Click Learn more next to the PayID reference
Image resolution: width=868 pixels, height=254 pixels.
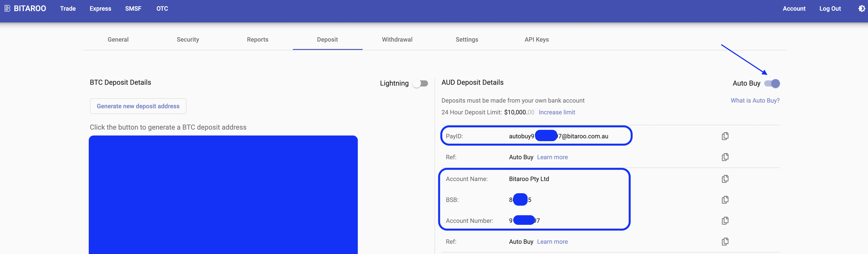(x=552, y=157)
